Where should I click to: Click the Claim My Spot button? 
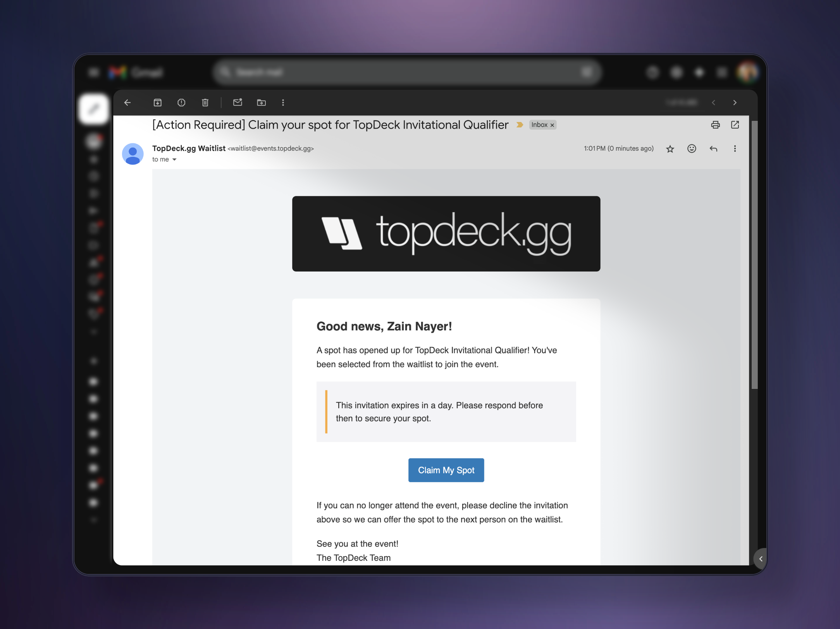pyautogui.click(x=446, y=470)
